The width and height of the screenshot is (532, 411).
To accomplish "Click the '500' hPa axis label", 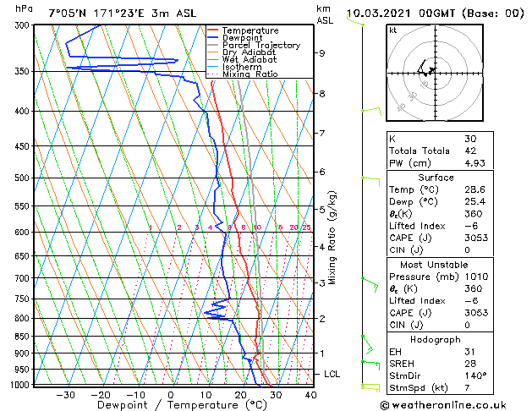I will tap(24, 178).
